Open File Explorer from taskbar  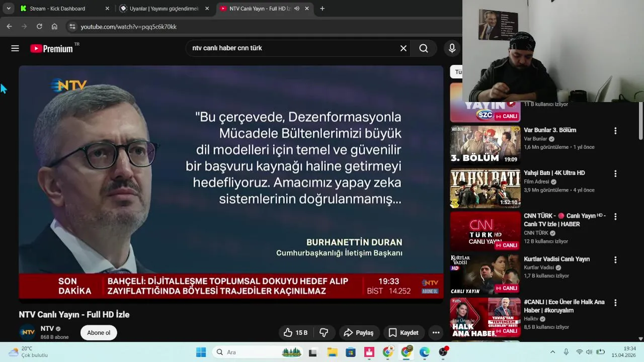click(x=332, y=352)
